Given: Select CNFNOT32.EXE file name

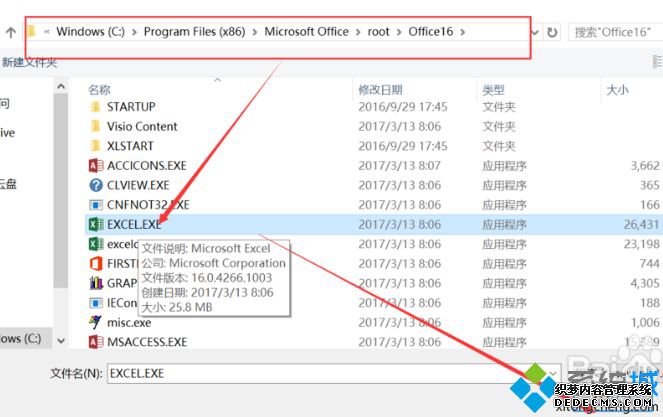Looking at the screenshot, I should click(x=148, y=205).
